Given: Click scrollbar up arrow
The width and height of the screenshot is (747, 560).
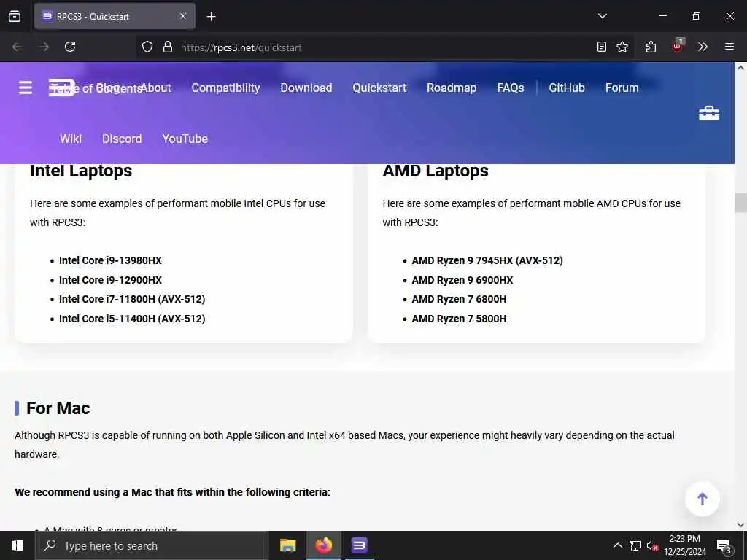Looking at the screenshot, I should pyautogui.click(x=740, y=68).
